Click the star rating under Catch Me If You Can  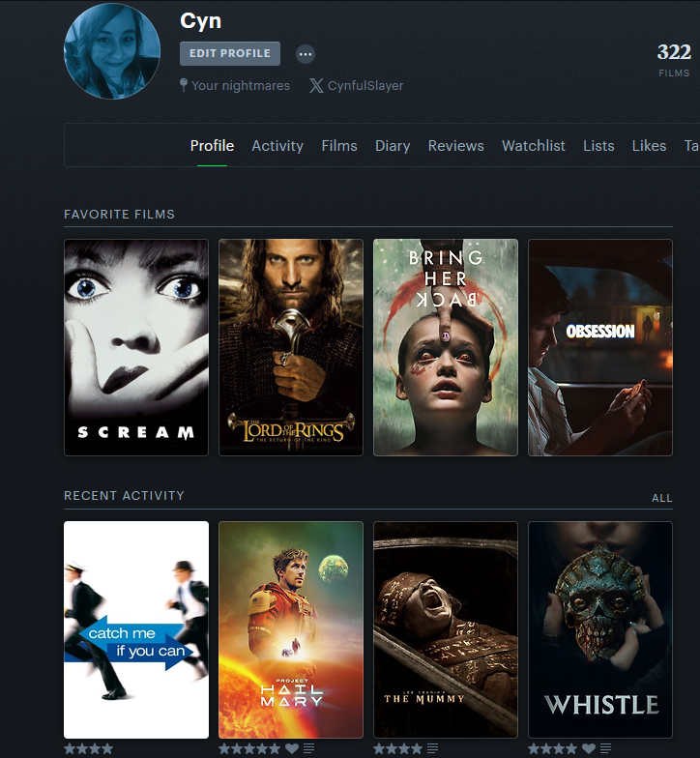pyautogui.click(x=89, y=748)
